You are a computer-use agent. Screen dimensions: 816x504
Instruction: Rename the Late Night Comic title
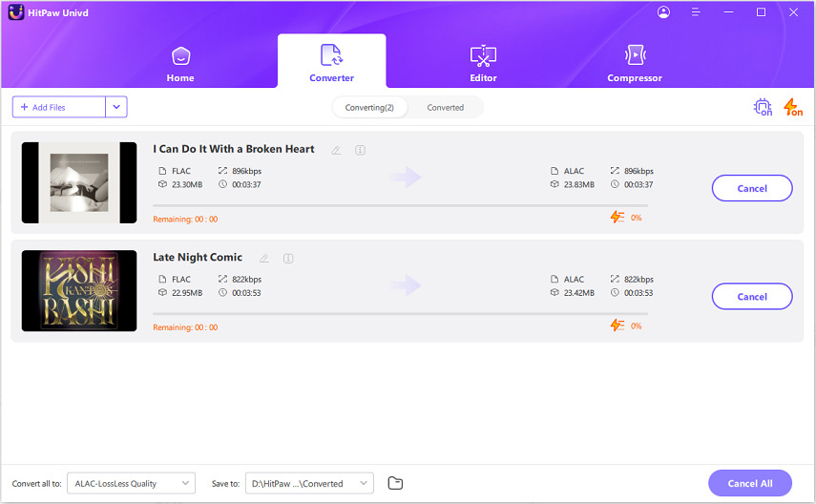tap(264, 259)
